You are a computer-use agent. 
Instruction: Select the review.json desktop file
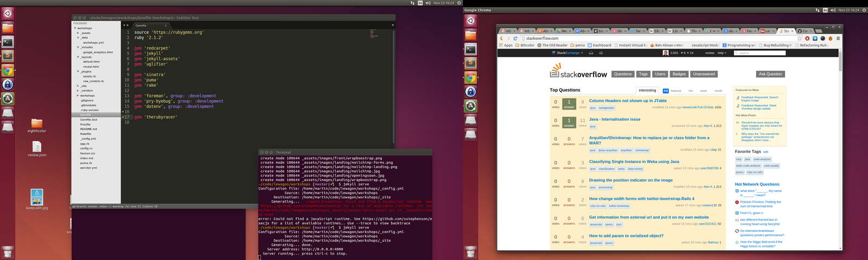37,149
